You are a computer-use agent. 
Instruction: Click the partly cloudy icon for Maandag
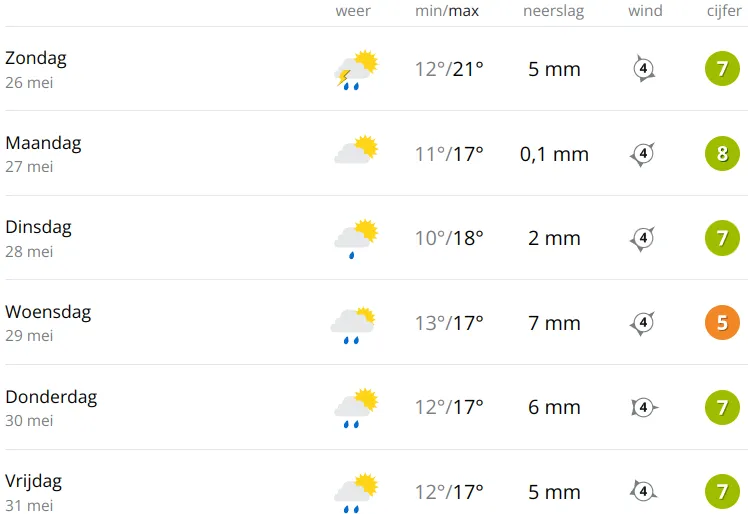click(x=356, y=149)
